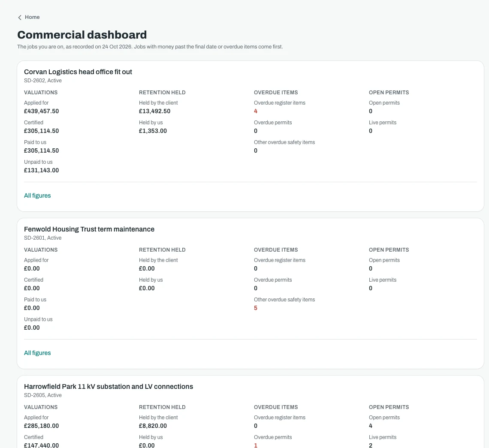This screenshot has width=489, height=448.
Task: Click the SD-2602, Active job reference
Action: click(43, 81)
